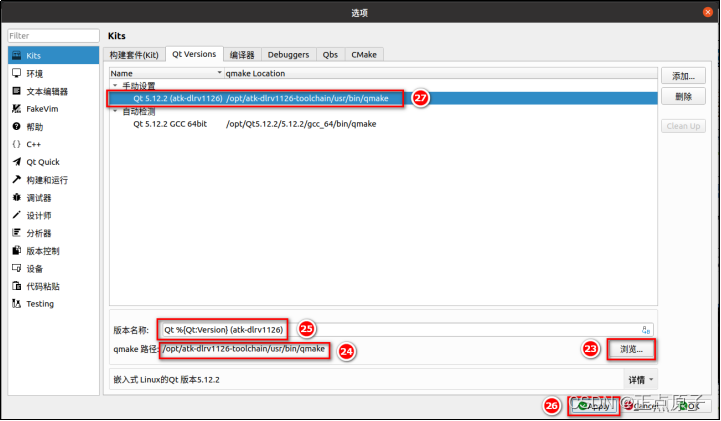Open the 环境 settings icon
Viewport: 721px width, 421px height.
(x=17, y=74)
